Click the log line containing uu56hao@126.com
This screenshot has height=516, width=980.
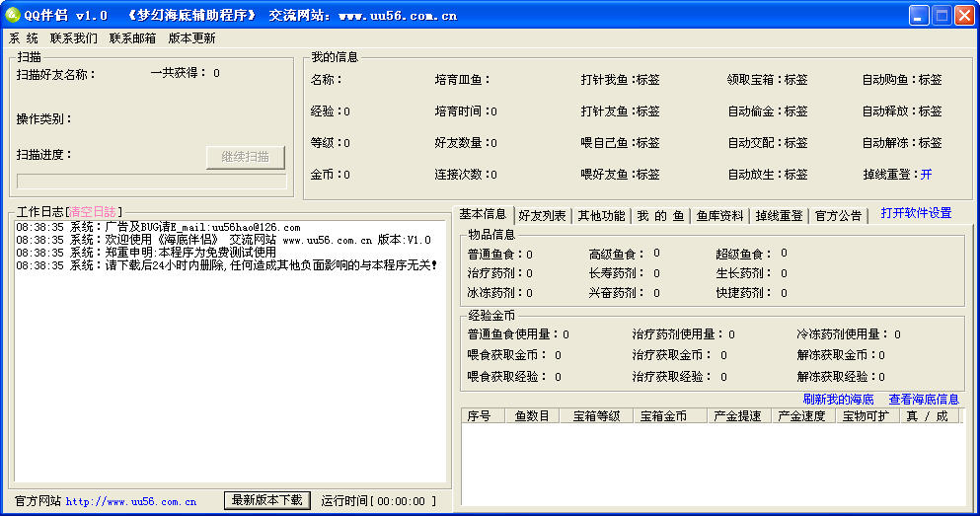coord(158,227)
